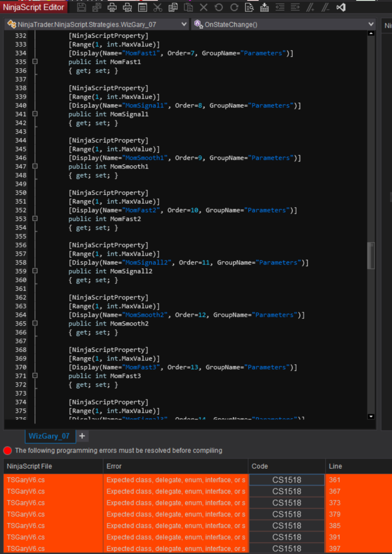The height and width of the screenshot is (554, 392).
Task: Sort by the Code column header
Action: coord(287,466)
